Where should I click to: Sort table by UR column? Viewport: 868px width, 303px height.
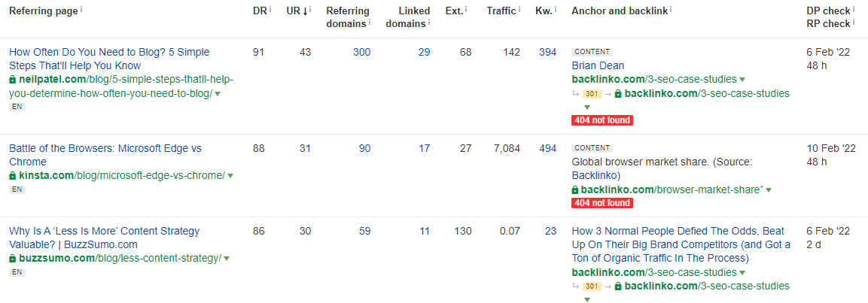[x=297, y=11]
